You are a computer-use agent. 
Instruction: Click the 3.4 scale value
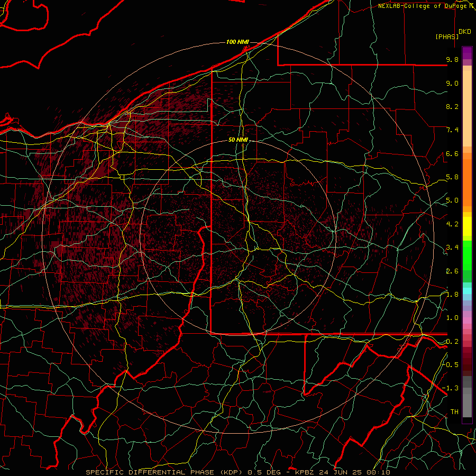(x=452, y=248)
